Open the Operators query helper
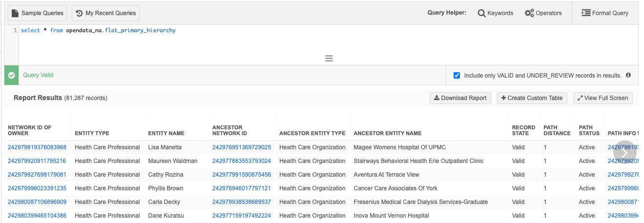The image size is (644, 223). [543, 13]
